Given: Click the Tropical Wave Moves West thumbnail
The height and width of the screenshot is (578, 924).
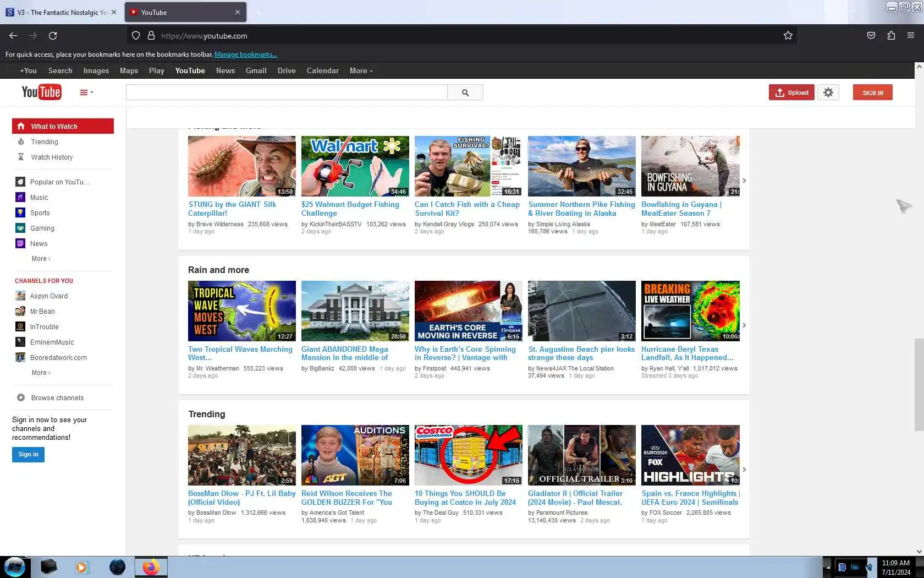Looking at the screenshot, I should [x=242, y=311].
